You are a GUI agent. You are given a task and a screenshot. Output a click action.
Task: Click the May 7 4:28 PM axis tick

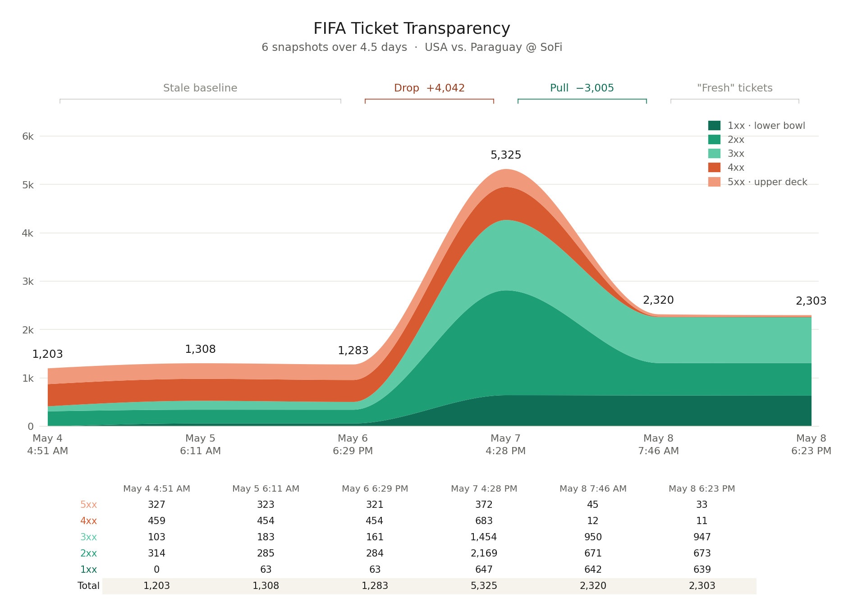pos(506,444)
